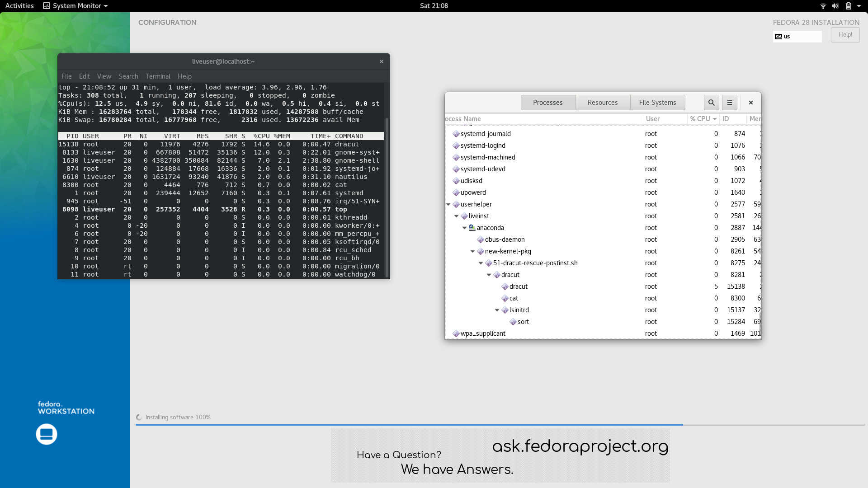Select the dracut row with ID 15138
The width and height of the screenshot is (868, 488).
tap(603, 286)
